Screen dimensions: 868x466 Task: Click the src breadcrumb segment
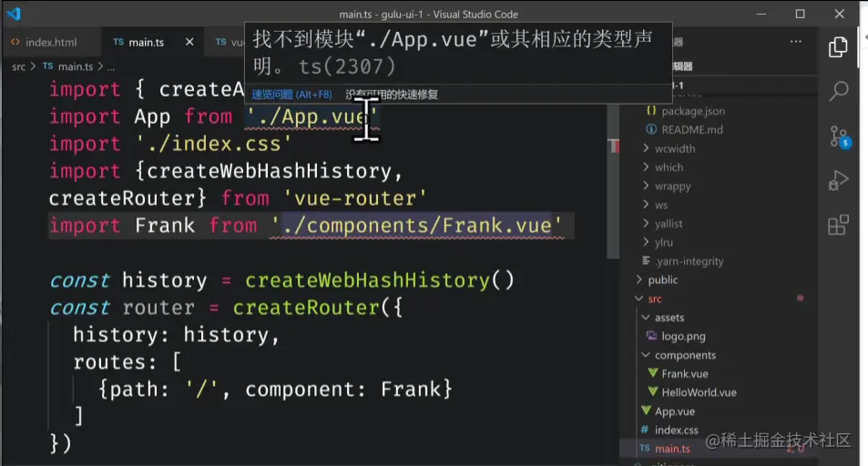pos(19,66)
